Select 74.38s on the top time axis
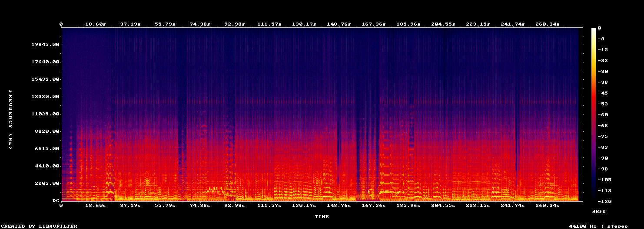644x229 pixels. [x=200, y=24]
